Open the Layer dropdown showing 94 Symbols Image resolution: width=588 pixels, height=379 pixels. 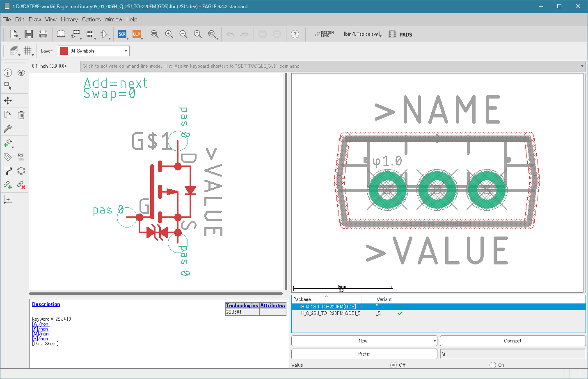tap(94, 51)
